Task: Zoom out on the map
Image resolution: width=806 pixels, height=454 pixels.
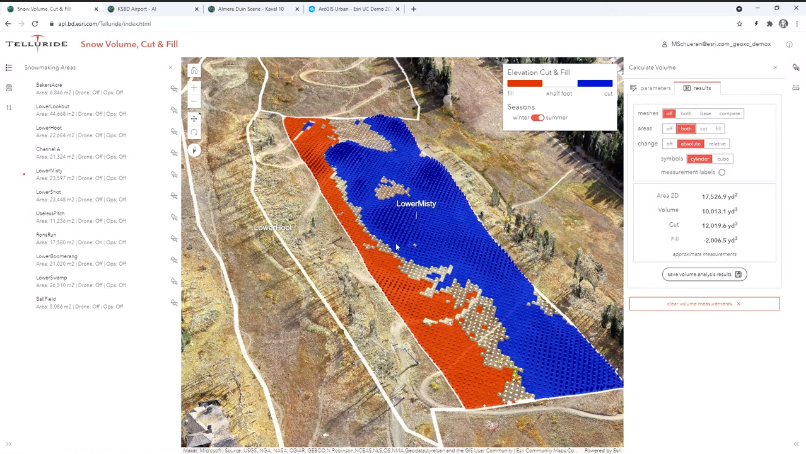Action: [194, 101]
